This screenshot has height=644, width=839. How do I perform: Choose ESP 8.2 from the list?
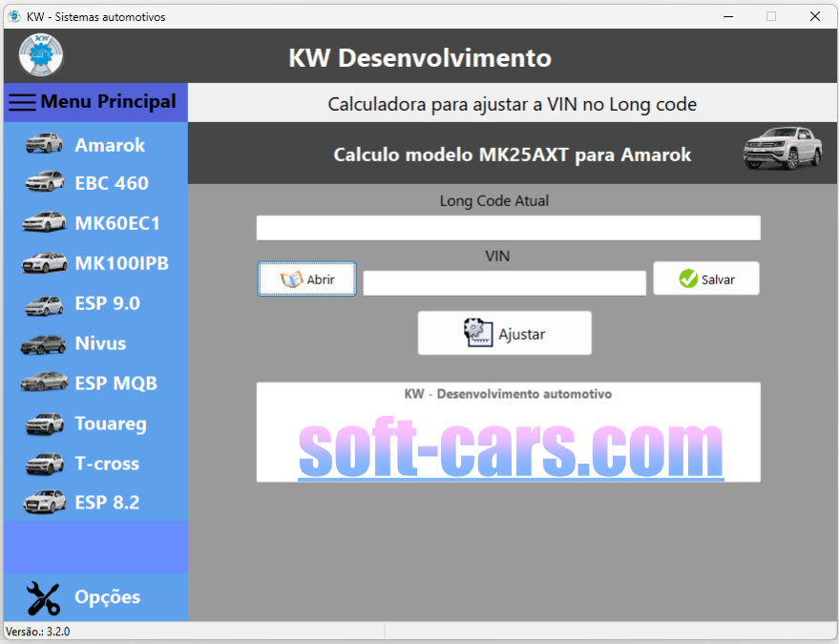[x=108, y=503]
